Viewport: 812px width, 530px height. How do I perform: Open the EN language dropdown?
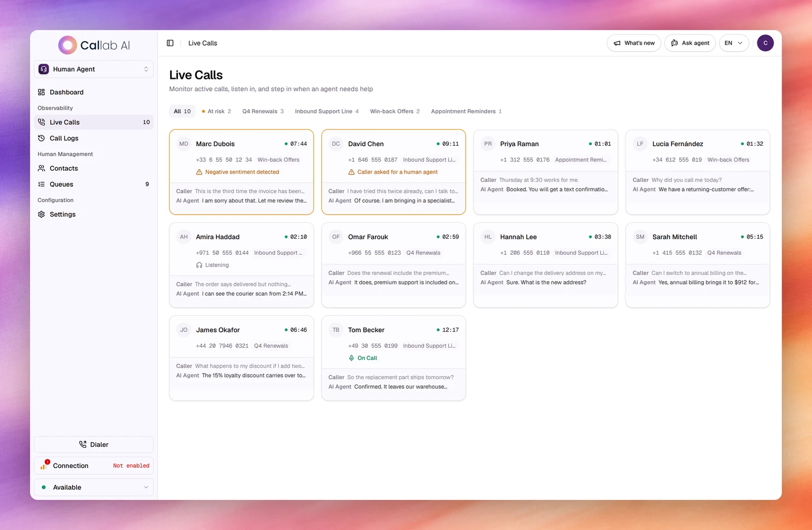click(x=734, y=43)
